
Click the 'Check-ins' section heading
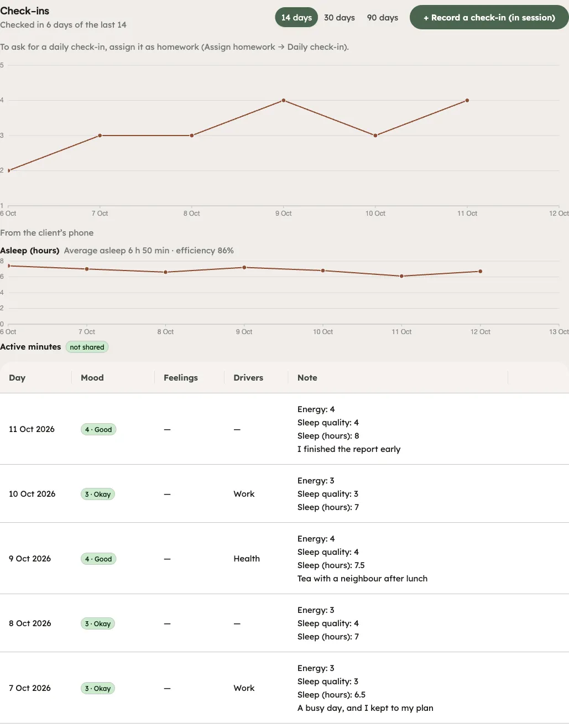tap(25, 11)
